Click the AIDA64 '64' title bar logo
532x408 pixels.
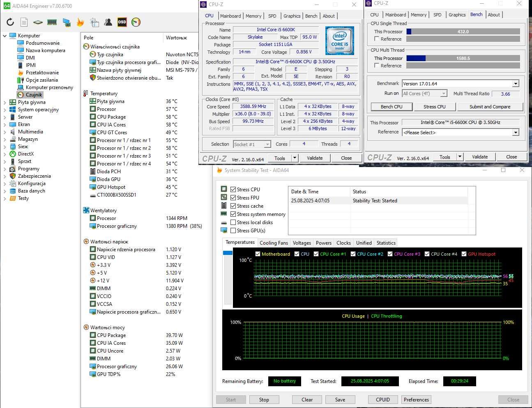point(7,6)
